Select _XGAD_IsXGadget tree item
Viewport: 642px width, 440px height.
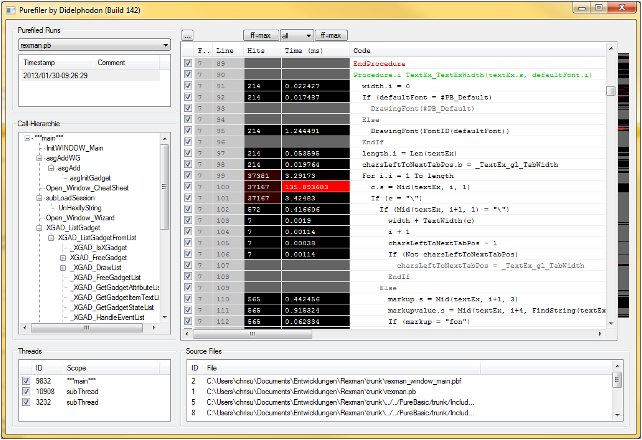tap(98, 248)
